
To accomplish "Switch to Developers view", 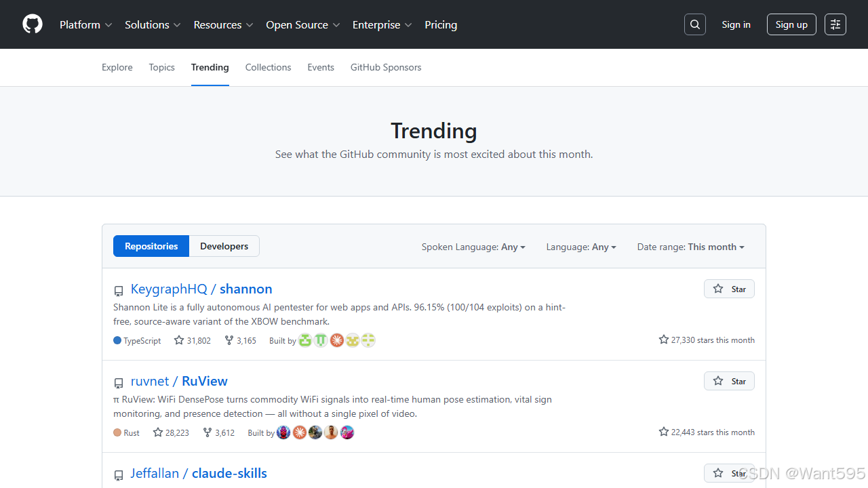I will [224, 246].
